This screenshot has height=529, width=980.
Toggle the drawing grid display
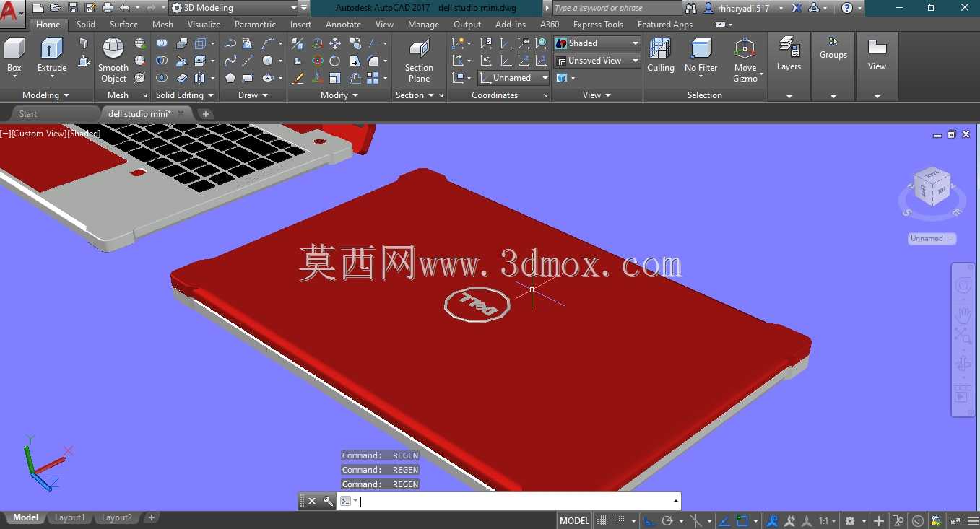coord(602,520)
